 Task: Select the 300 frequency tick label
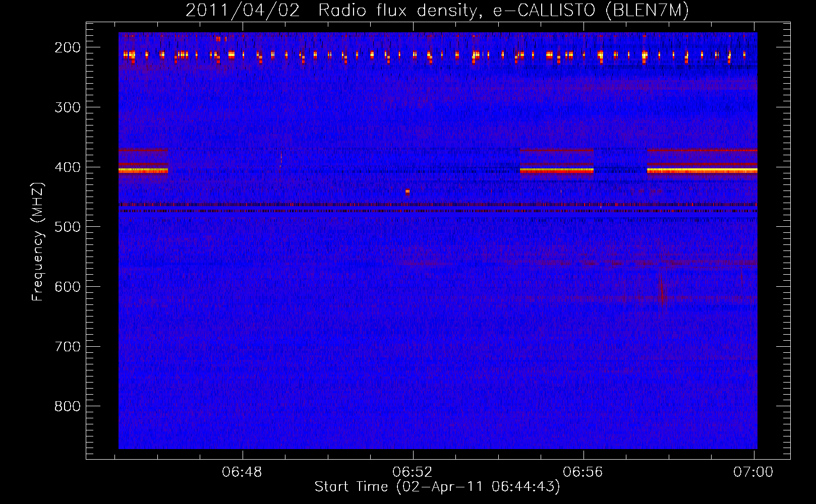[68, 107]
